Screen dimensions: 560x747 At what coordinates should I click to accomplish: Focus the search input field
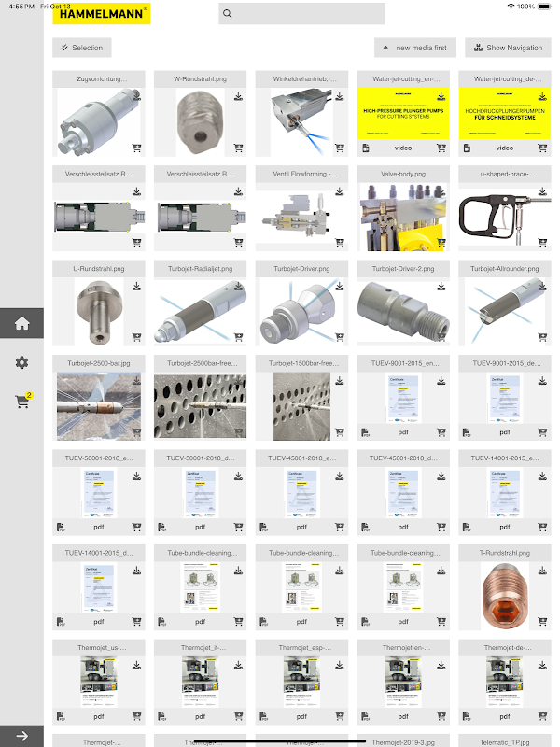click(x=301, y=14)
